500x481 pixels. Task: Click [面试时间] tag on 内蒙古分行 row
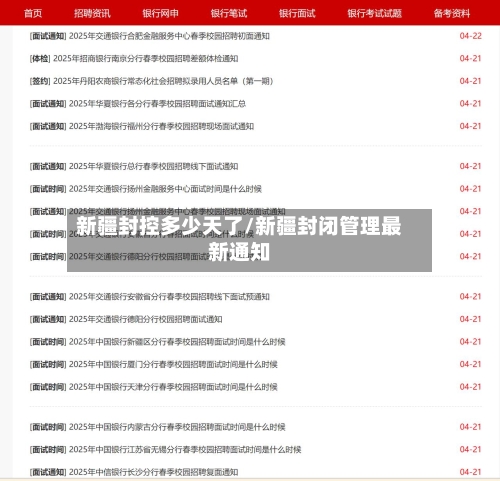[48, 427]
